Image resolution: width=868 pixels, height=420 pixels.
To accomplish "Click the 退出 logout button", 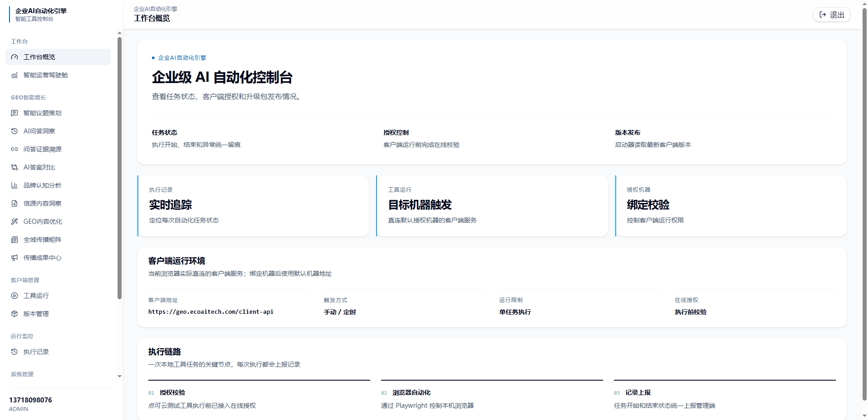I will pyautogui.click(x=832, y=14).
